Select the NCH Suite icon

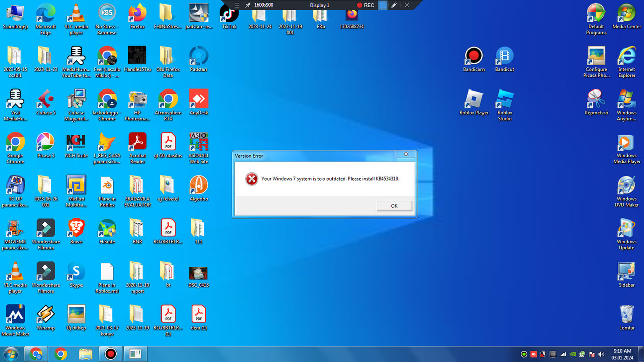[76, 146]
